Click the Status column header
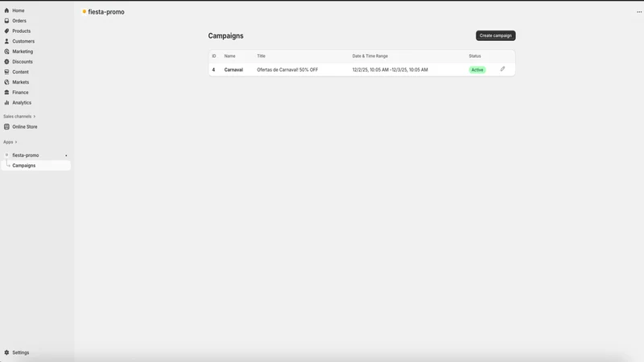This screenshot has width=644, height=362. pos(475,56)
